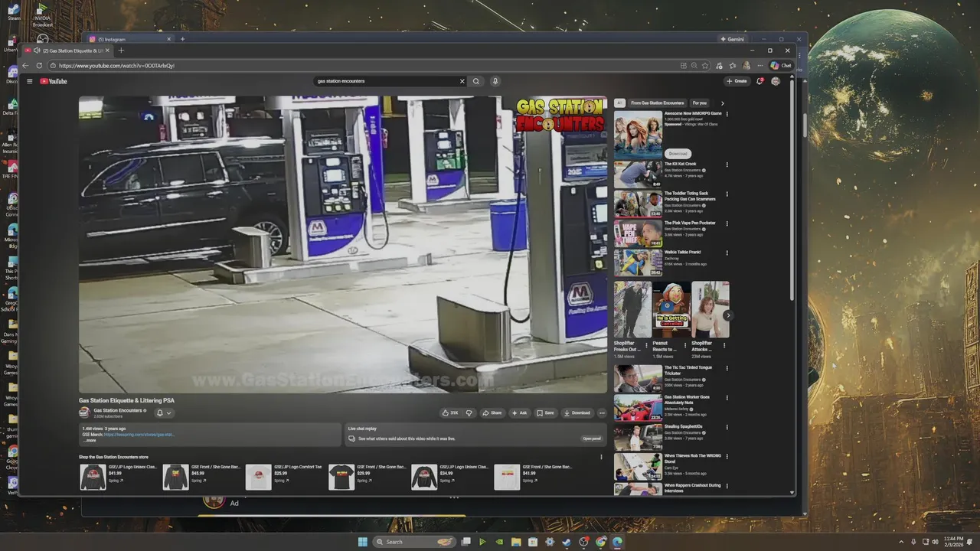Click the Share button
This screenshot has width=980, height=551.
[492, 412]
